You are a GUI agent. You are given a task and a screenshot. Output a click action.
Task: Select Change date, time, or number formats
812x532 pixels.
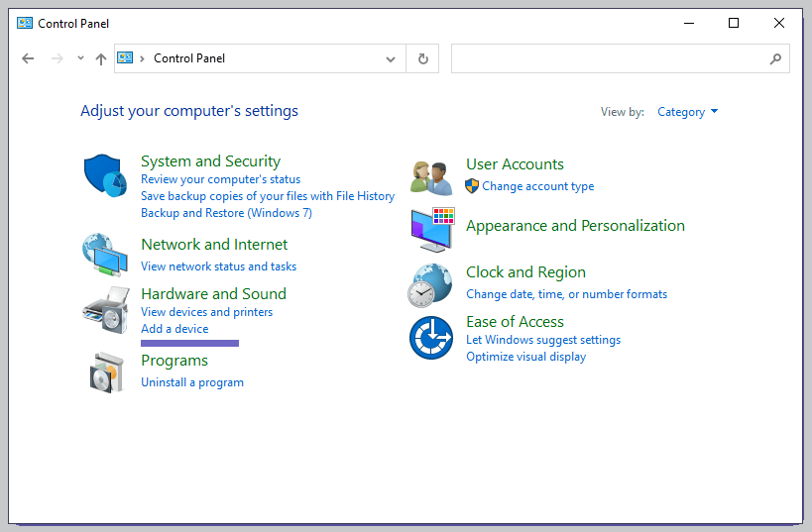tap(566, 294)
